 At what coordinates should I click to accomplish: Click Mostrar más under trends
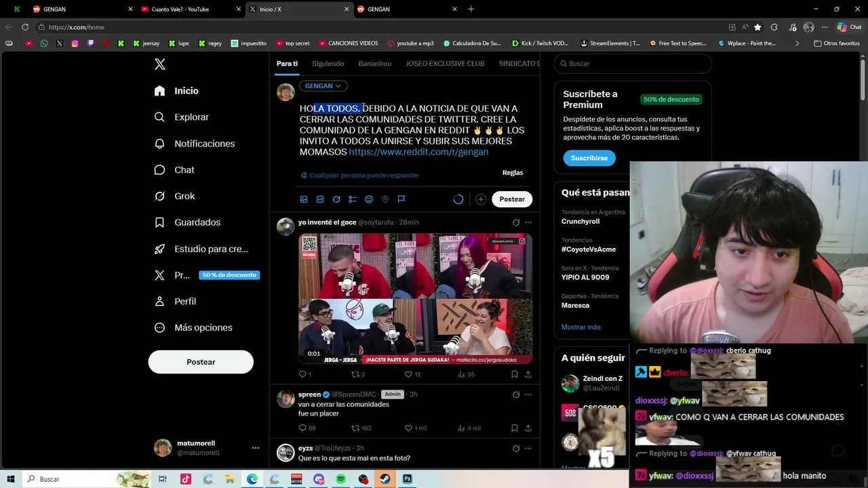(580, 327)
